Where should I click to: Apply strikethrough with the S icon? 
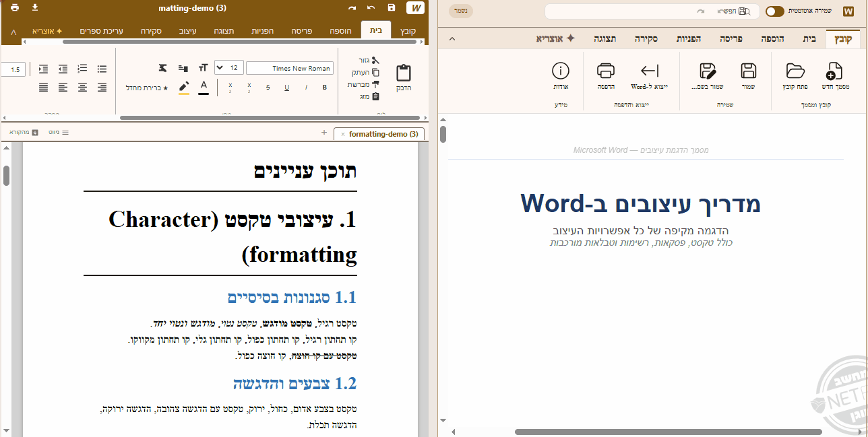coord(268,87)
